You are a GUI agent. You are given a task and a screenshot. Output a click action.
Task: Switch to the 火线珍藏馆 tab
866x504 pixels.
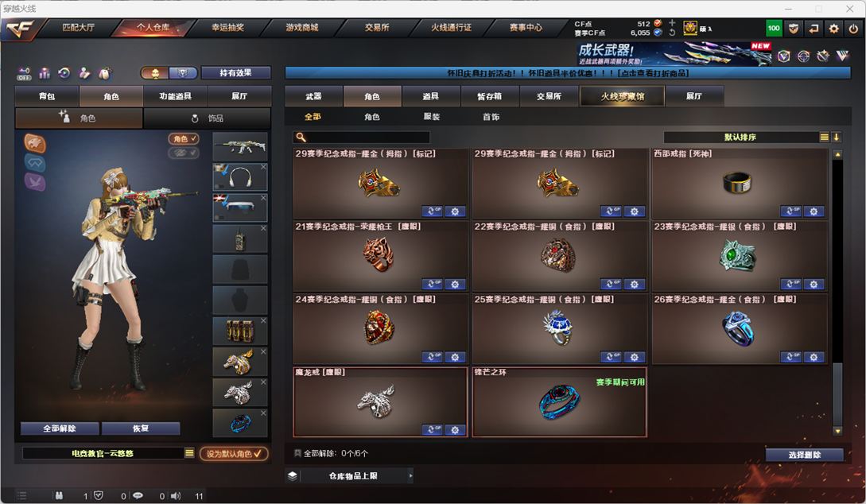623,96
